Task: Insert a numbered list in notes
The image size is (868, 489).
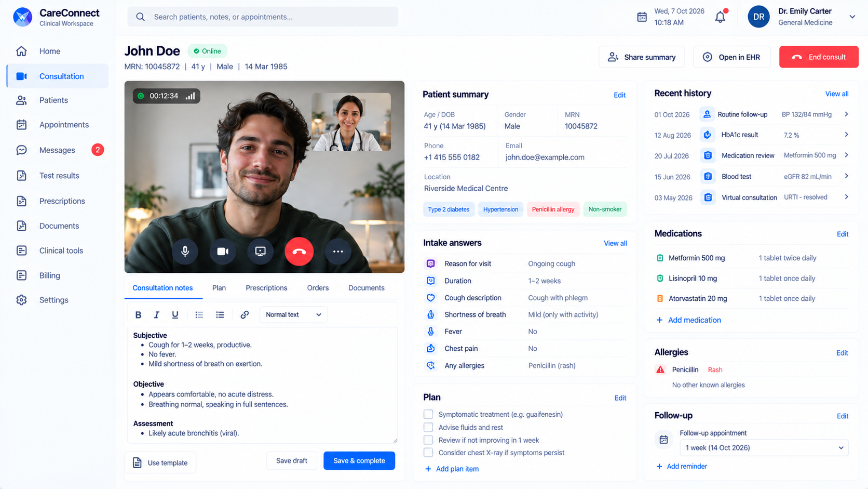Action: (x=199, y=315)
